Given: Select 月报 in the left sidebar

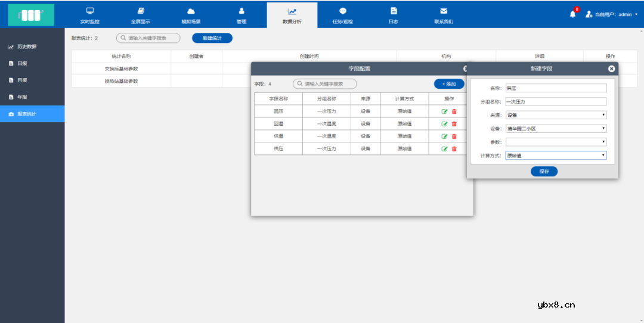Looking at the screenshot, I should (22, 80).
